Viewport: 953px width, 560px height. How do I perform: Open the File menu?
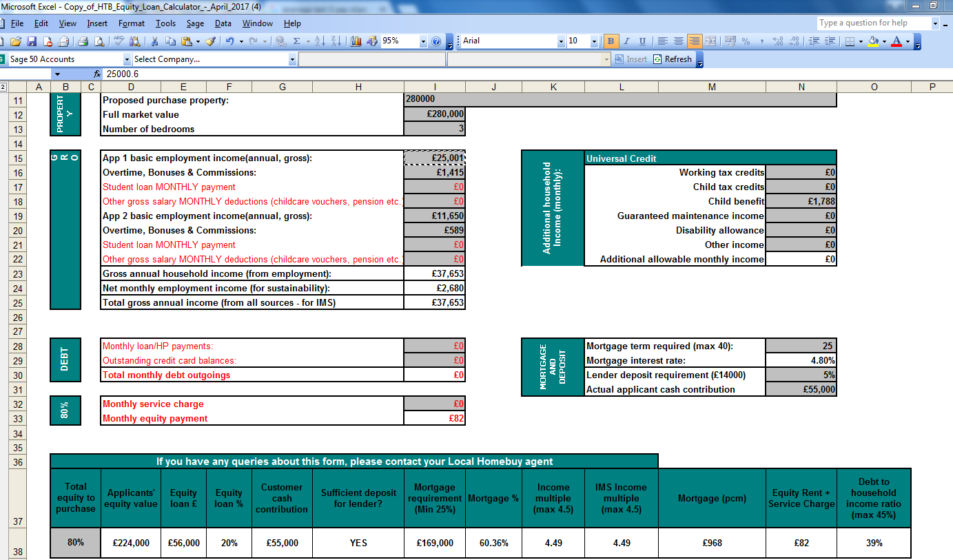click(x=17, y=23)
